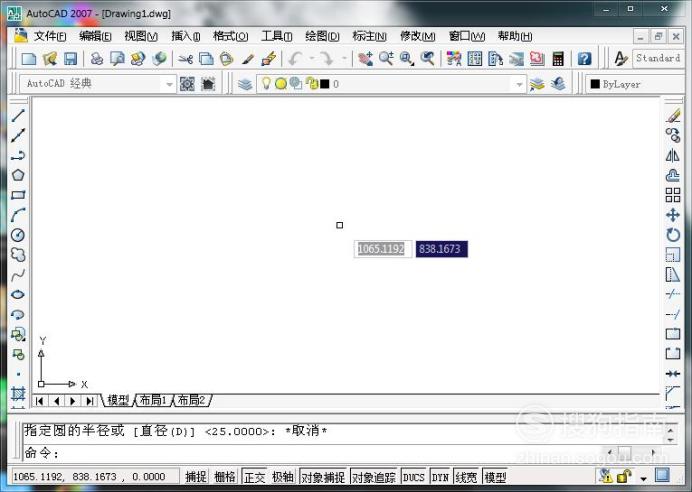Select the Move tool
The image size is (692, 492).
click(x=673, y=215)
